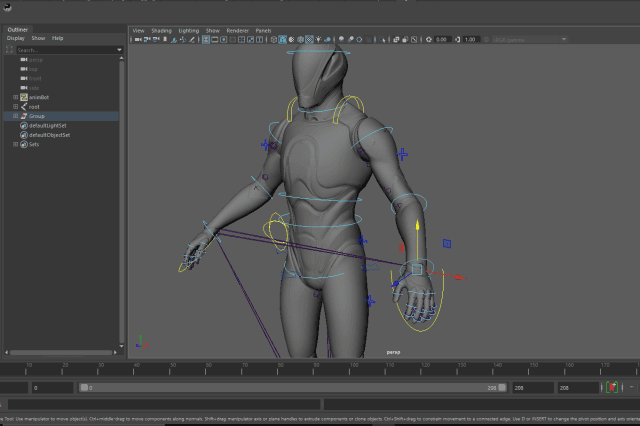Open the Panels menu
The image size is (640, 426).
(x=263, y=31)
